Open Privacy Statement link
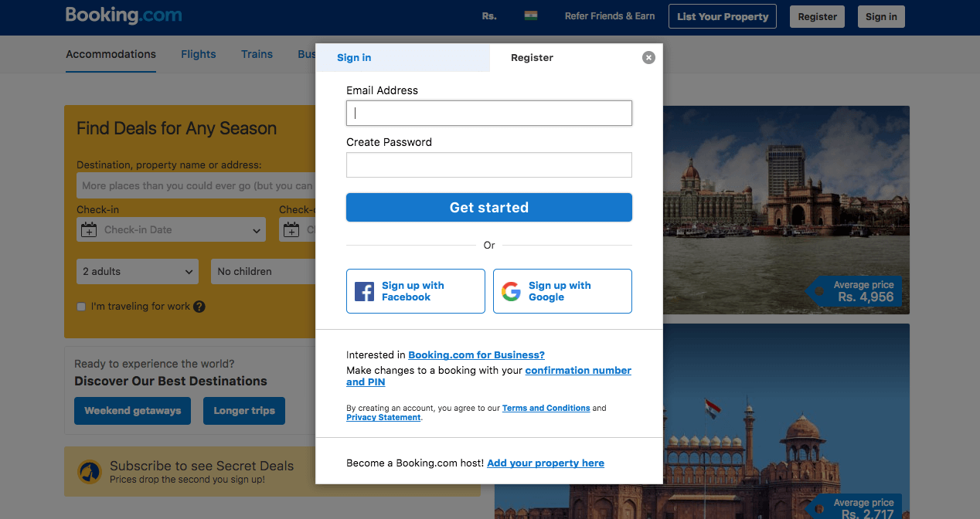This screenshot has height=519, width=980. [x=383, y=417]
